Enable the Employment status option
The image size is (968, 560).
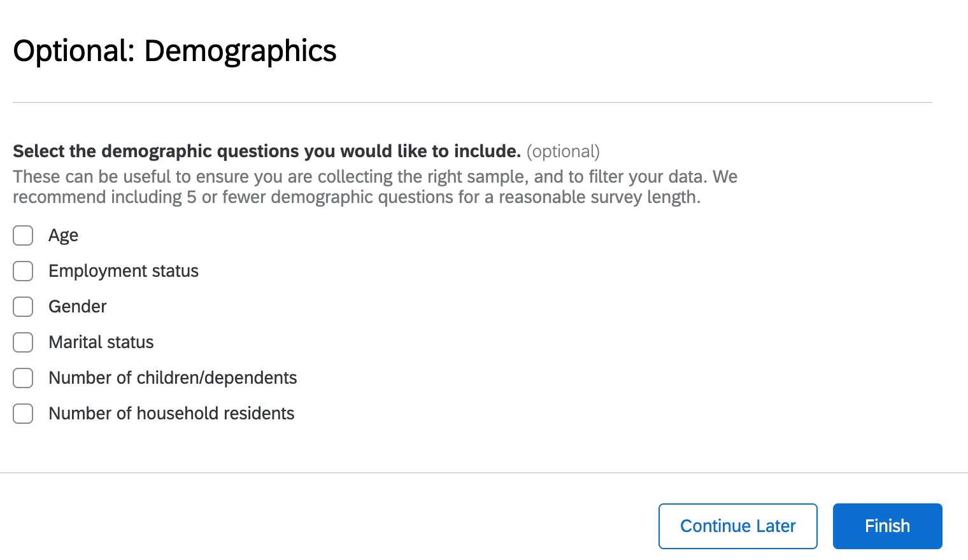(x=23, y=271)
